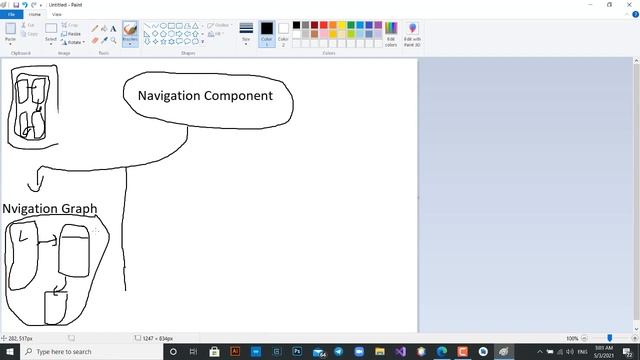640x360 pixels.
Task: Select the Text tool (A)
Action: coord(113,29)
